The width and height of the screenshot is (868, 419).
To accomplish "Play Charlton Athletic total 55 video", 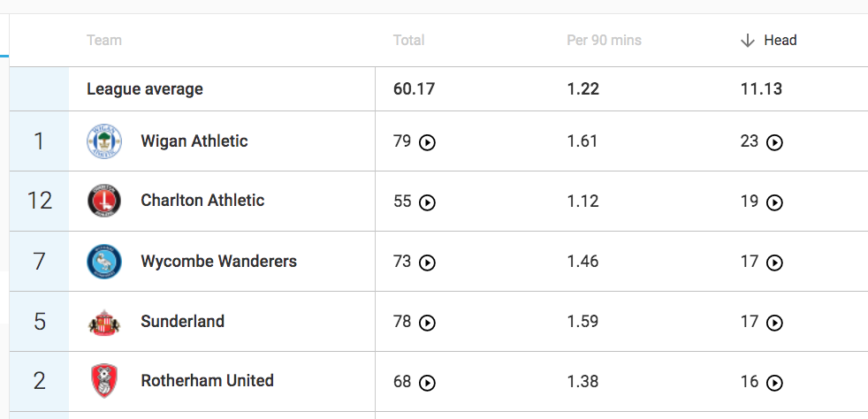I will click(x=427, y=202).
